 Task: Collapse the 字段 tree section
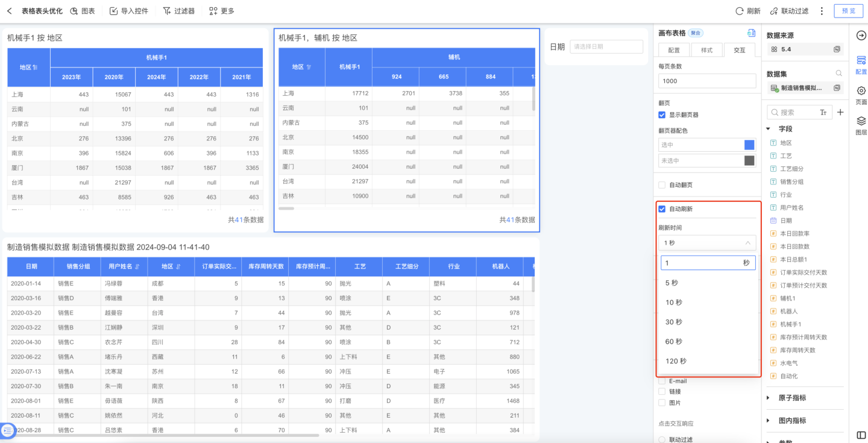click(769, 128)
